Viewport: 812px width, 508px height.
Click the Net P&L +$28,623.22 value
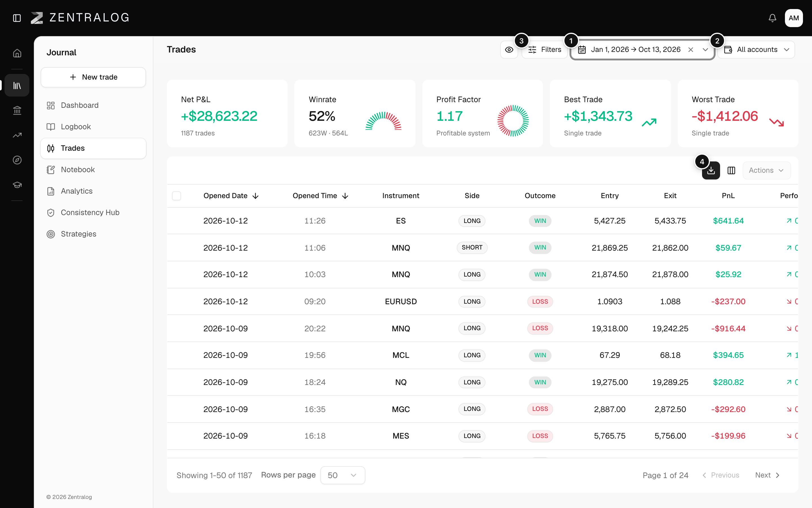coord(219,116)
